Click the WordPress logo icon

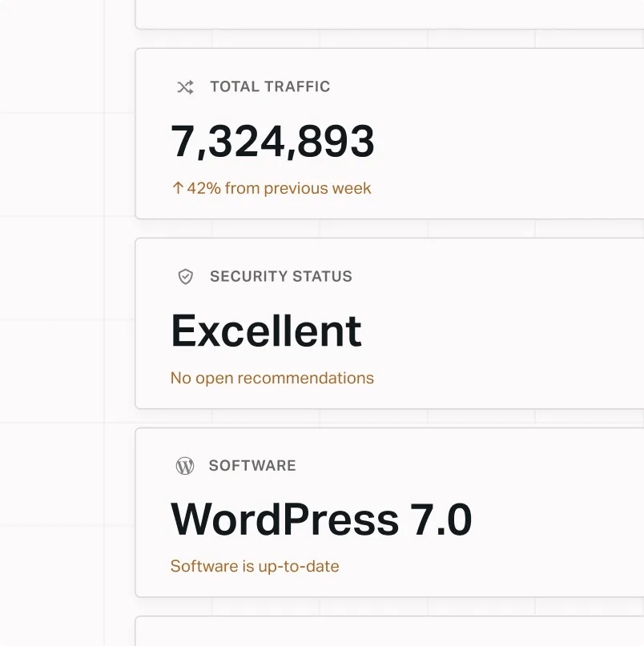click(x=185, y=466)
